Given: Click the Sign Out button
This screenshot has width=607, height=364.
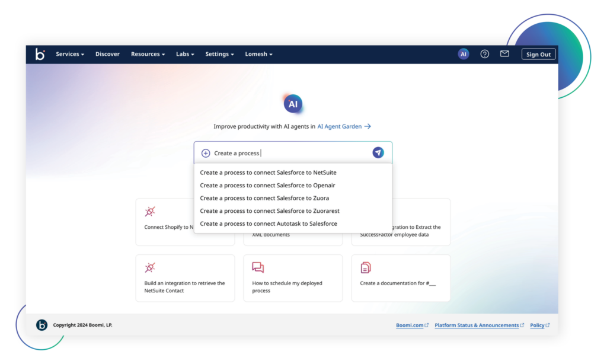Looking at the screenshot, I should click(538, 53).
